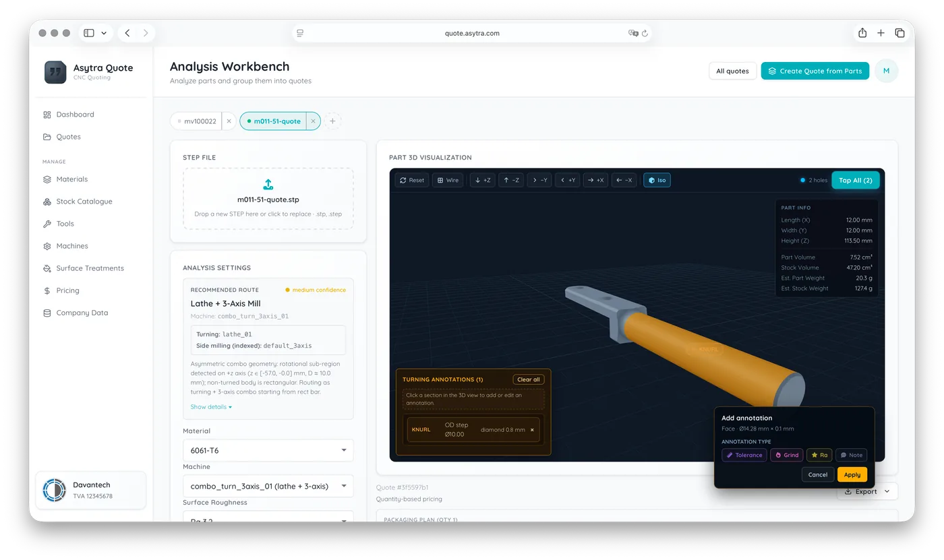Screen dimensions: 944x560
Task: Click Tap All (2) holes button
Action: point(855,180)
